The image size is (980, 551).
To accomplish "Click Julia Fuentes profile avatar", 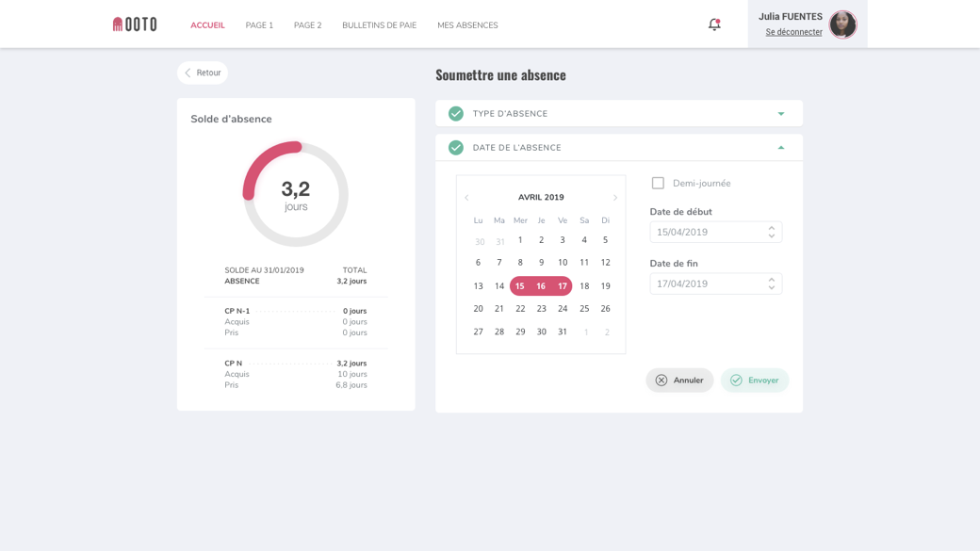I will pyautogui.click(x=842, y=24).
